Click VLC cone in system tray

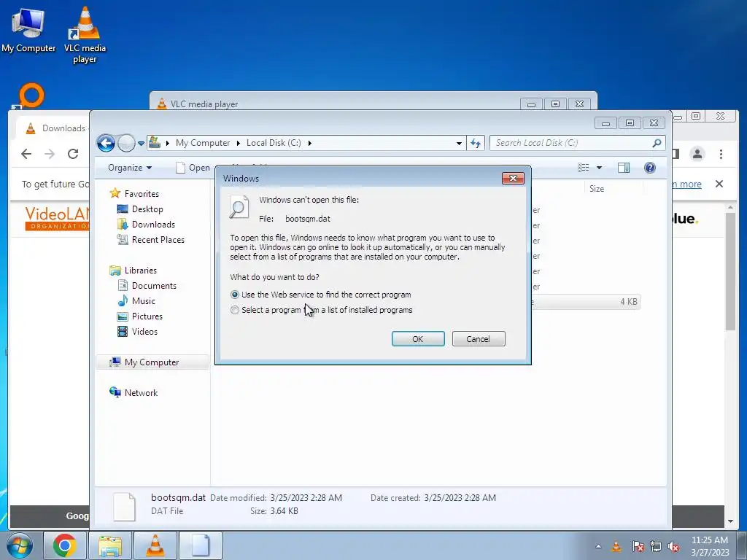(616, 547)
